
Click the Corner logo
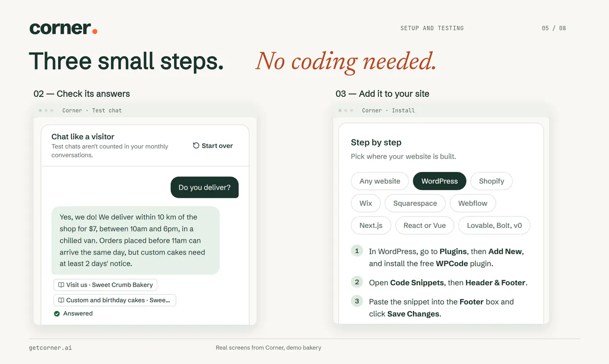63,28
